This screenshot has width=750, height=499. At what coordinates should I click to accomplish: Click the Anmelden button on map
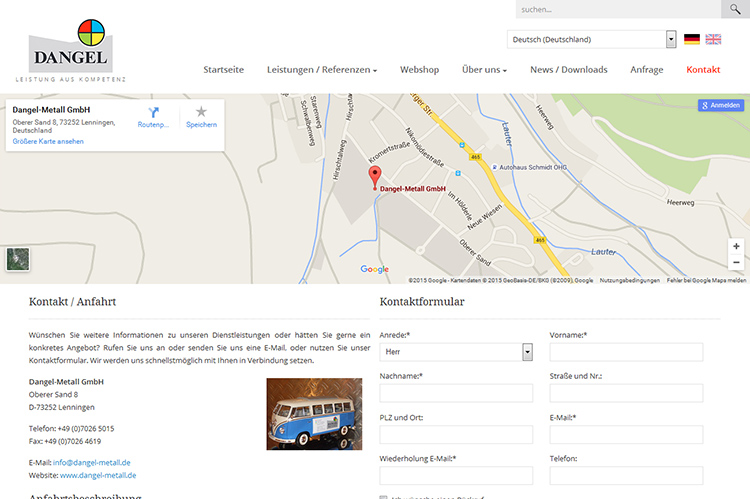click(721, 105)
